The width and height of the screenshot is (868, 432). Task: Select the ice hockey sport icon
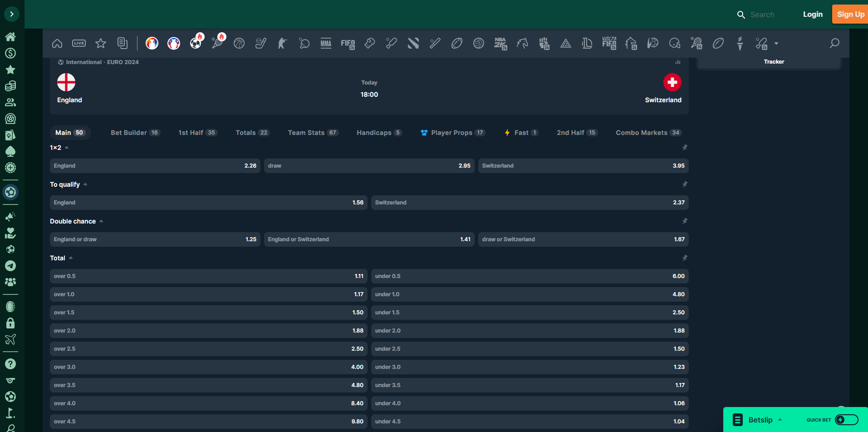coord(261,43)
